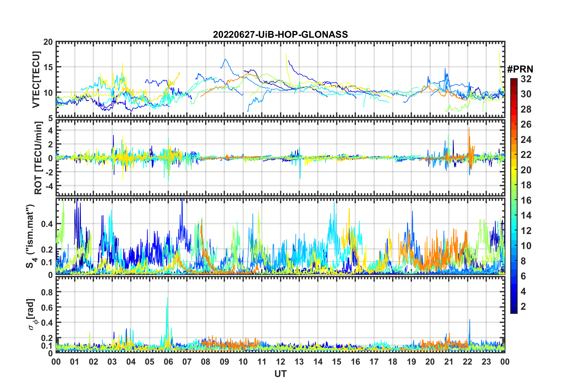Select the colorbar tick label 12
Screen dimensions: 561x392
click(x=526, y=231)
